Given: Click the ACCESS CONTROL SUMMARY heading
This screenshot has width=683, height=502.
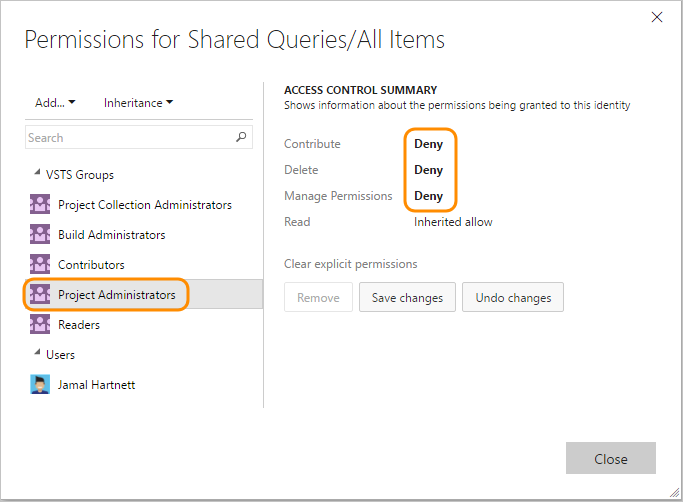Looking at the screenshot, I should (360, 90).
